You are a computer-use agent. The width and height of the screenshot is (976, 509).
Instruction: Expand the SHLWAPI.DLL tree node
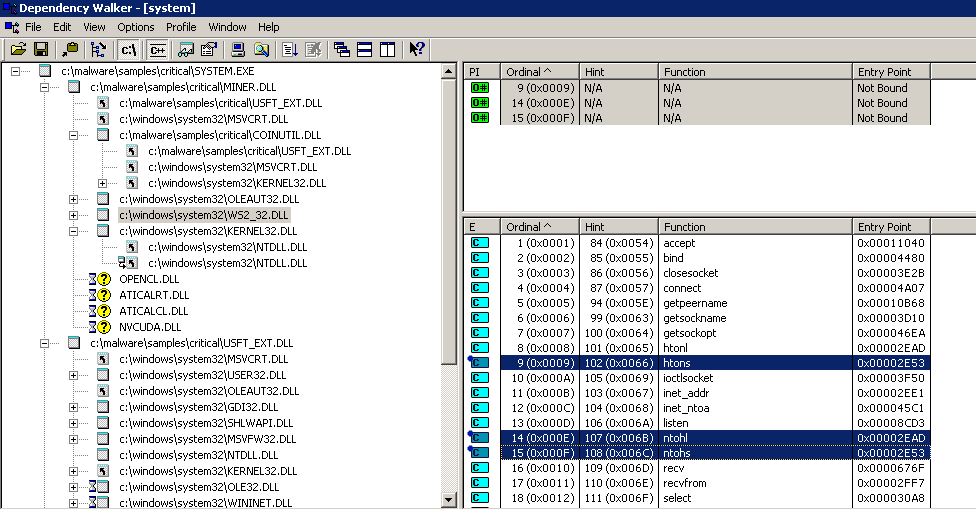tap(73, 423)
